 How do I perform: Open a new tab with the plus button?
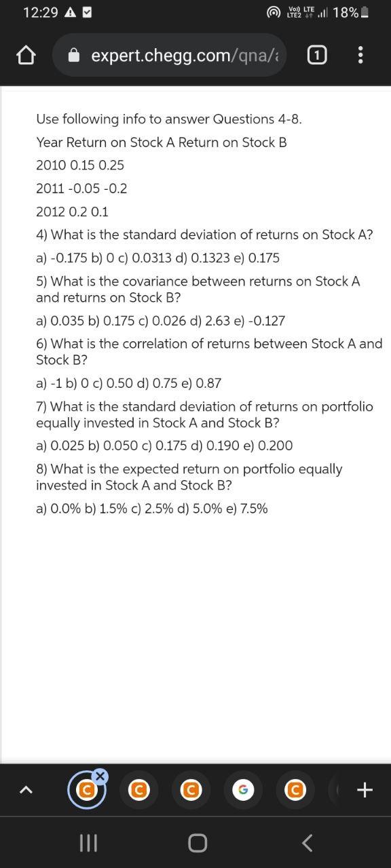click(x=365, y=789)
